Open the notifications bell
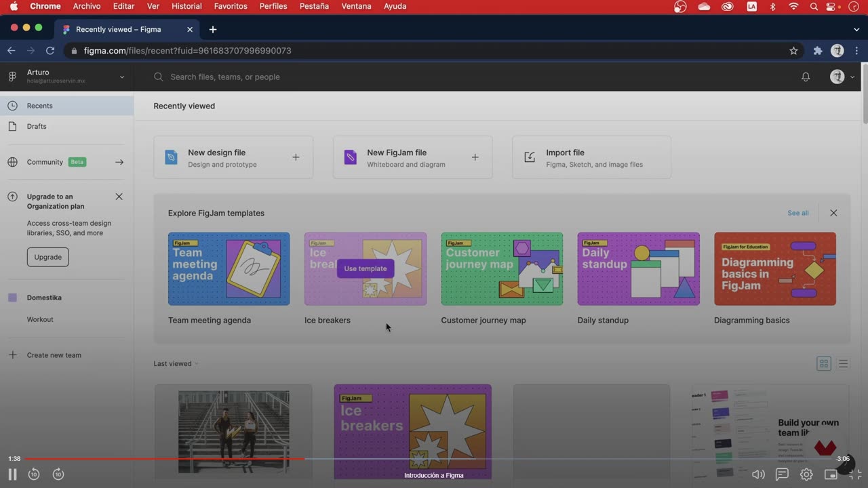The width and height of the screenshot is (868, 488). (806, 77)
